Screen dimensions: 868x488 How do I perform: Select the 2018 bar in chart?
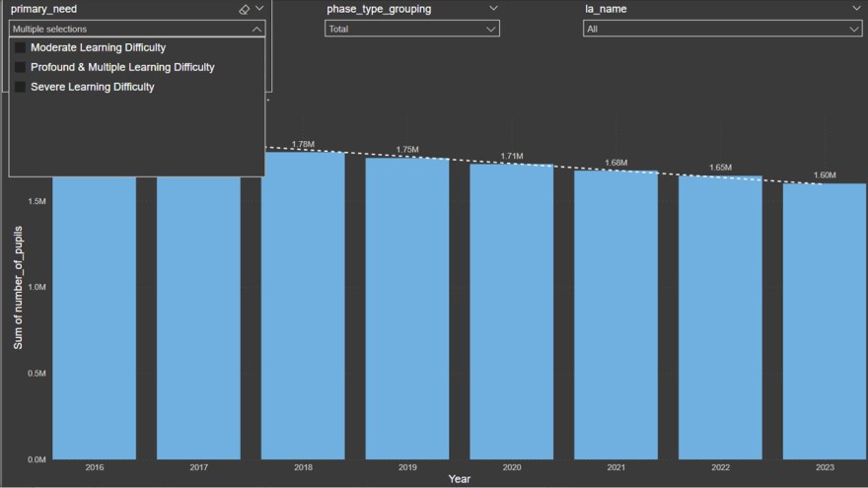(x=303, y=306)
